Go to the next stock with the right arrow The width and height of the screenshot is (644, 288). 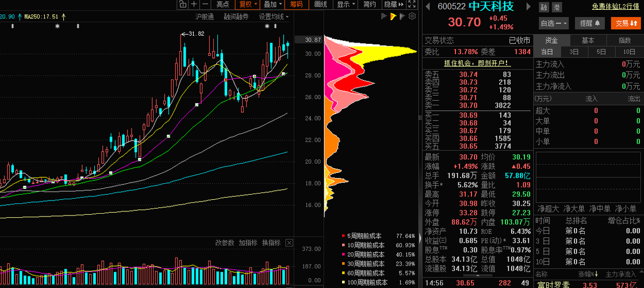[528, 6]
